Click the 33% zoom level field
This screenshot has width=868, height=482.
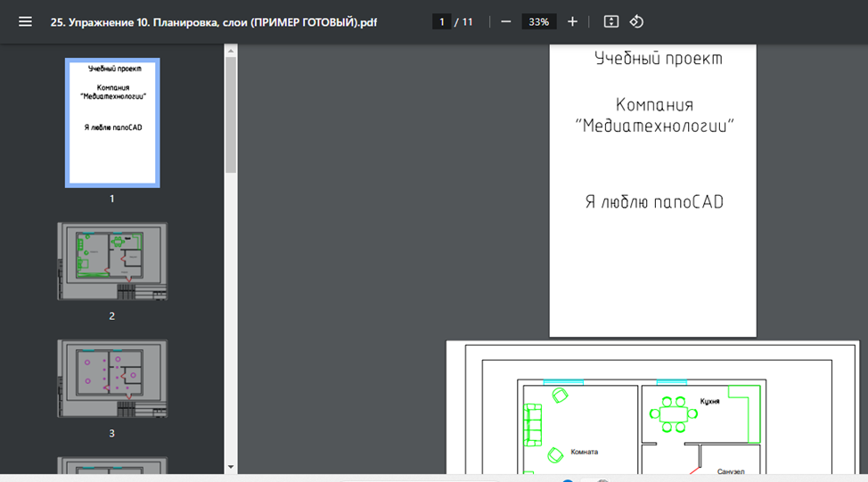538,21
